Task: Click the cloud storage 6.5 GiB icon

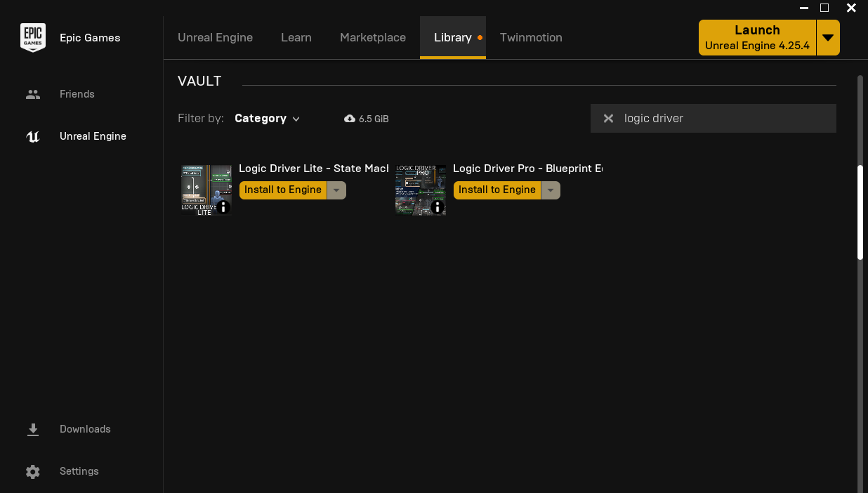Action: point(350,119)
